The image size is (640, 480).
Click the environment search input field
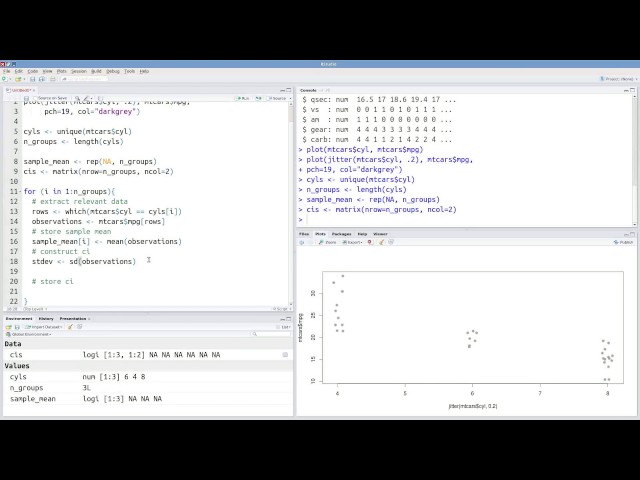271,334
